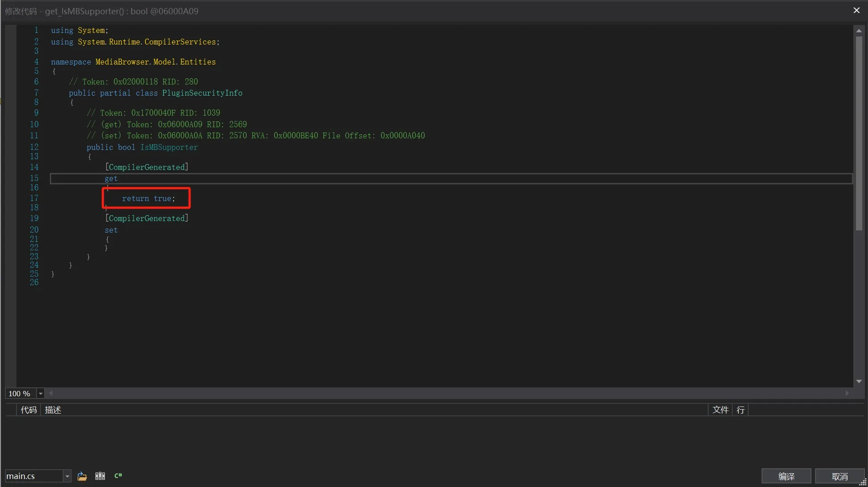Open the main.cs file dropdown
Screen dimensions: 868x487
point(67,476)
